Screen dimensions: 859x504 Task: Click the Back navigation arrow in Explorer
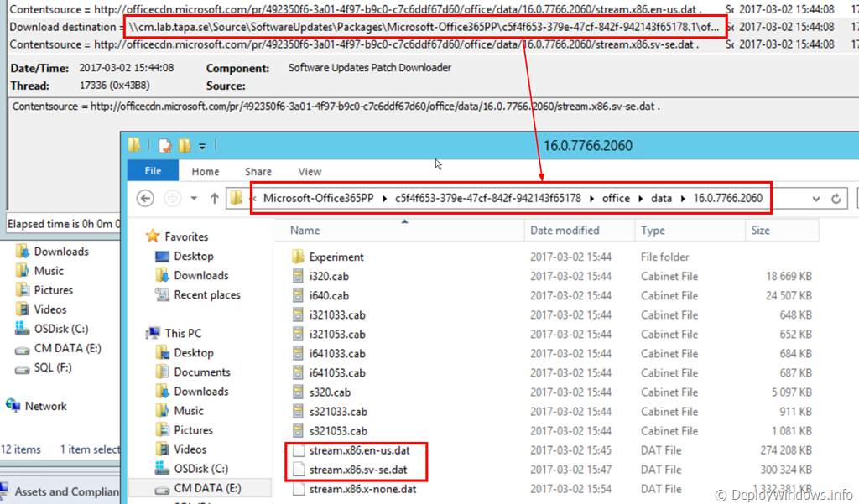tap(146, 199)
